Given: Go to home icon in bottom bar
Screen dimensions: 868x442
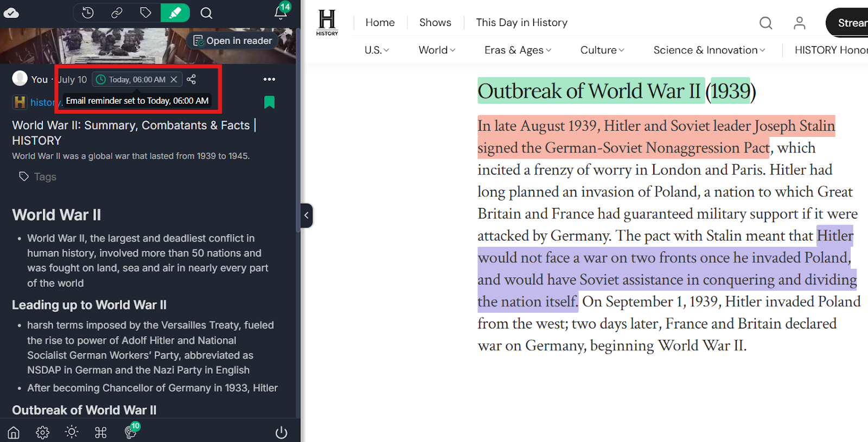Looking at the screenshot, I should click(x=14, y=432).
